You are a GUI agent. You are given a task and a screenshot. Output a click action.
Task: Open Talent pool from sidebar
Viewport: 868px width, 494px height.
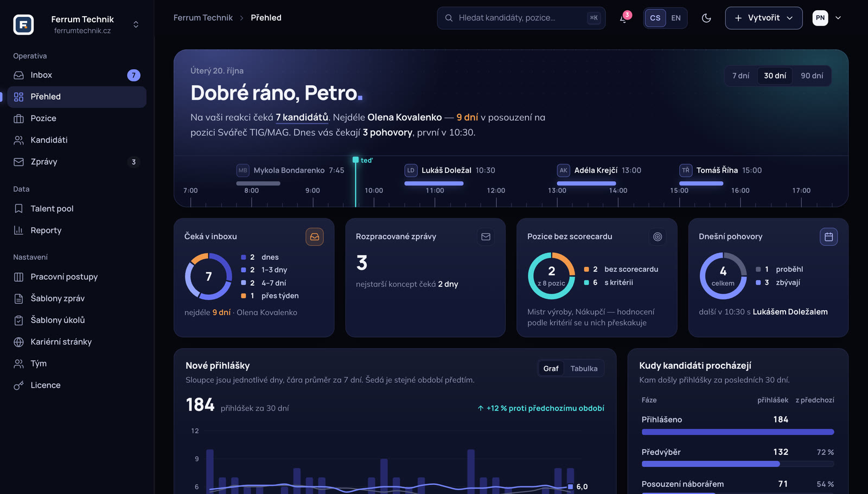(x=77, y=209)
